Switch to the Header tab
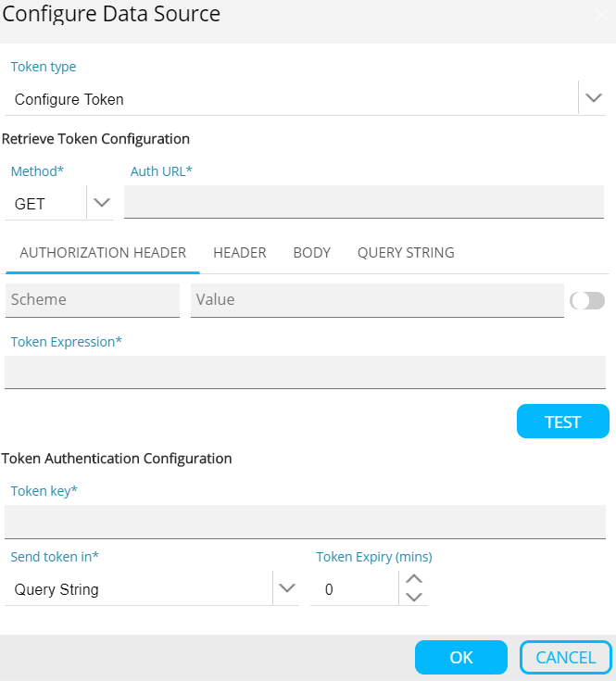 240,253
